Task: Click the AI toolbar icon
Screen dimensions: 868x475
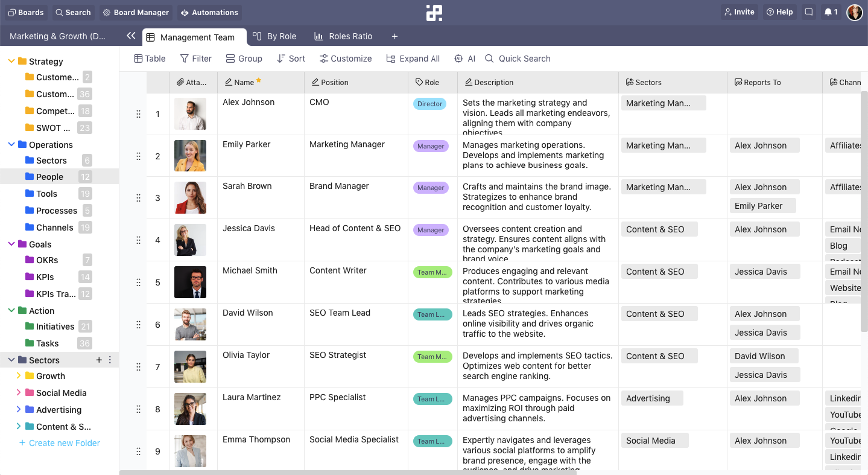Action: 464,58
